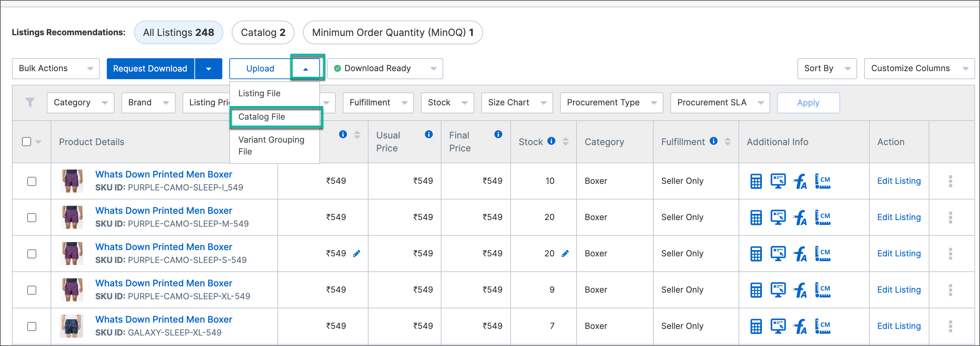Open calculator icon for PURPLE-CAMO-SLEEP-I_549 row
The height and width of the screenshot is (346, 980).
tap(756, 181)
